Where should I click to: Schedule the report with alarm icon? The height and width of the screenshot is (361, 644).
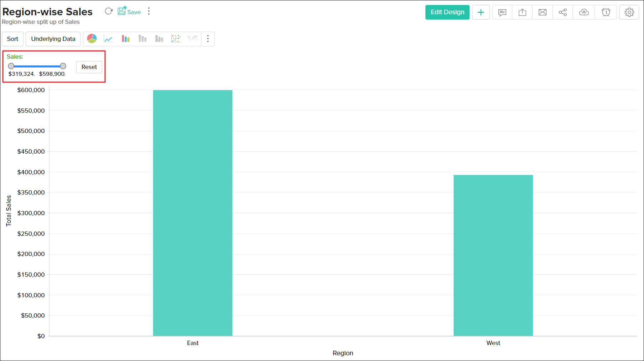606,12
